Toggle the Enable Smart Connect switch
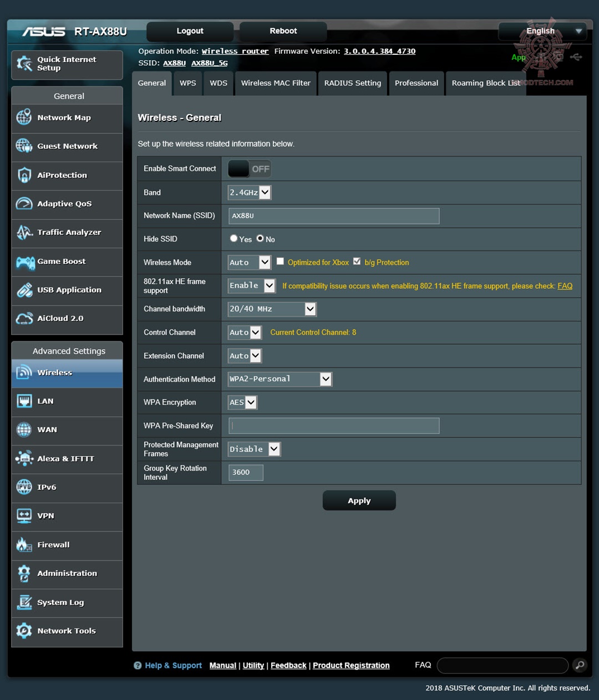The height and width of the screenshot is (700, 599). pos(249,169)
